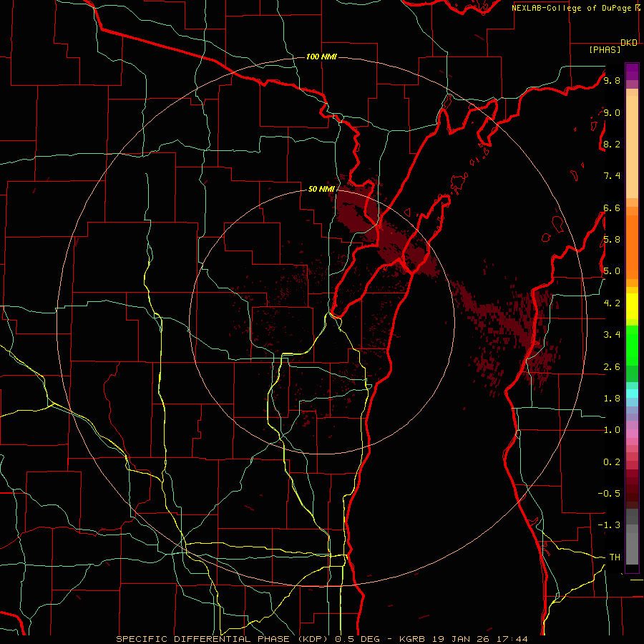Pick the cyan color bar segment
This screenshot has height=644, width=644.
[632, 394]
